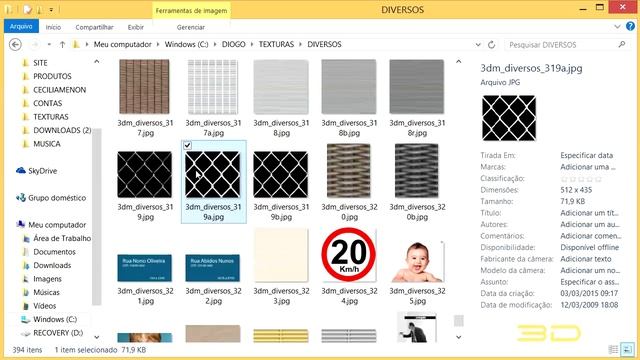Screen dimensions: 640x360
Task: Switch to details view layout icon
Action: [613, 349]
